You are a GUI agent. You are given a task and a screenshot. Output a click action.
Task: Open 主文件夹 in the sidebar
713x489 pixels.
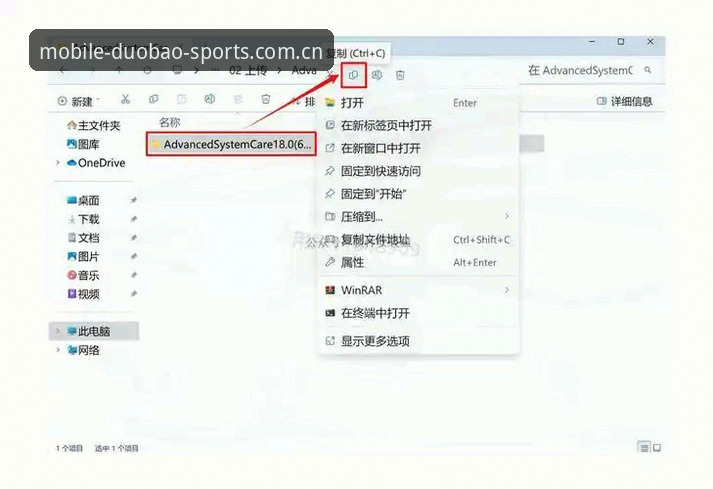[94, 125]
